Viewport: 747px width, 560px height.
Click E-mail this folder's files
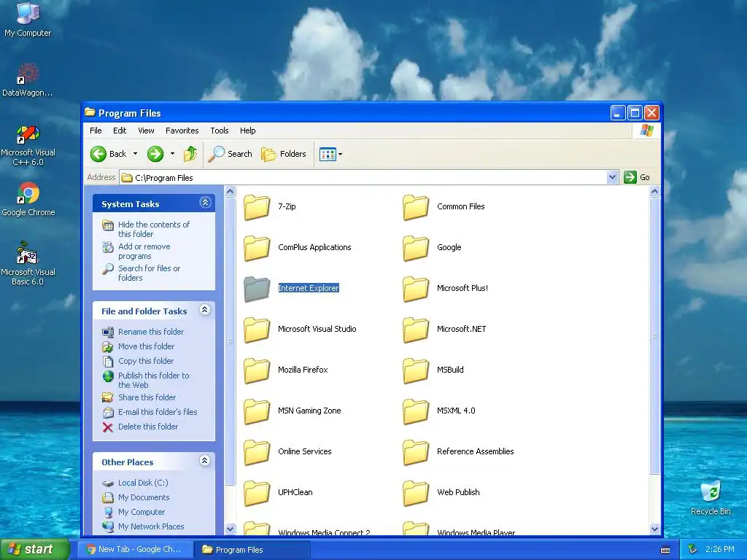(x=158, y=412)
